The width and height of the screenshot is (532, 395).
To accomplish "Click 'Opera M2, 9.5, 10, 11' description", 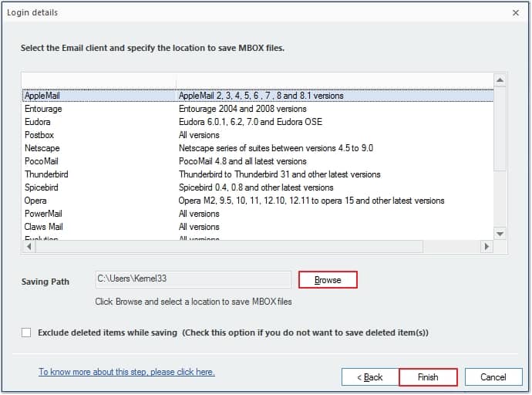I will pyautogui.click(x=311, y=201).
